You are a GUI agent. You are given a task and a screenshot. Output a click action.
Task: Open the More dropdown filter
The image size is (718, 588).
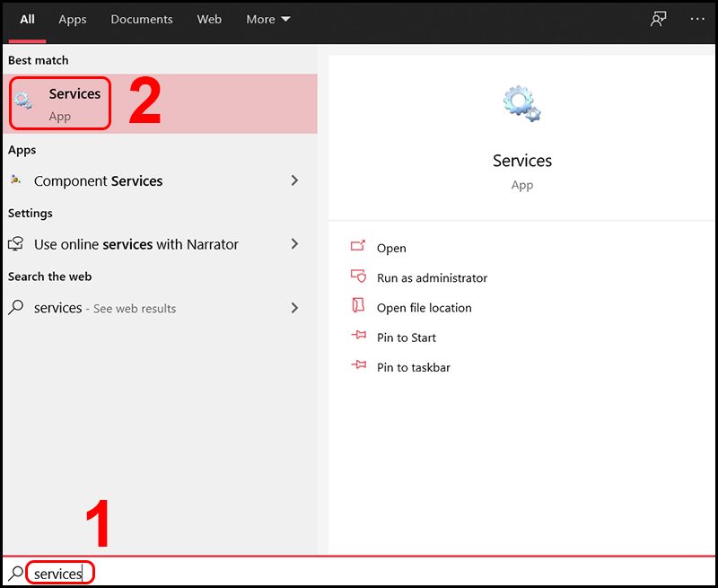[x=268, y=19]
